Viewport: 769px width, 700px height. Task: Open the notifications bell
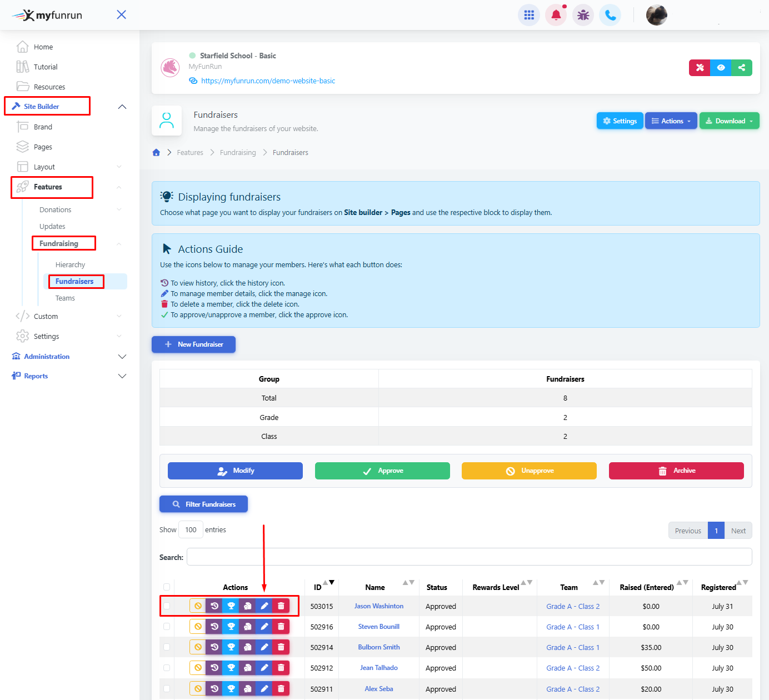(x=556, y=15)
